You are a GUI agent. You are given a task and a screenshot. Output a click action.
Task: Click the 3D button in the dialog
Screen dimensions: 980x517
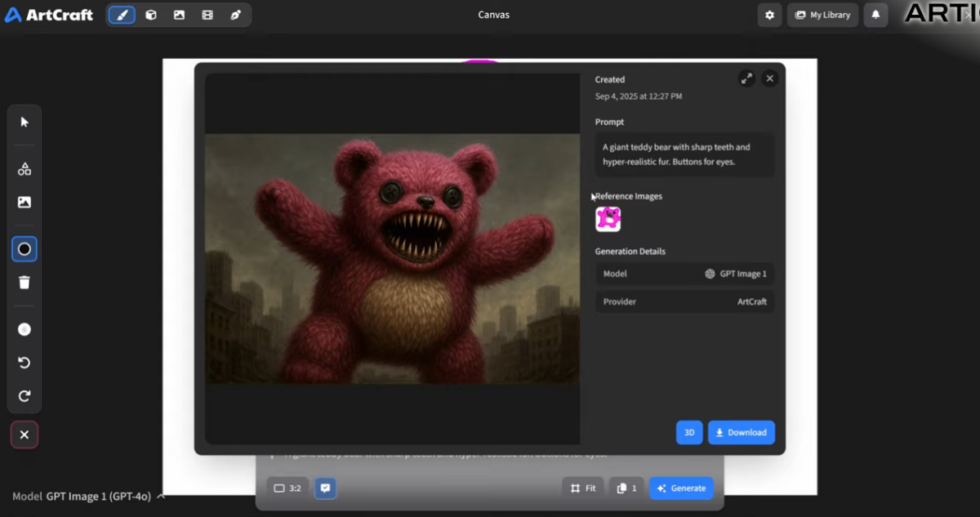coord(689,433)
